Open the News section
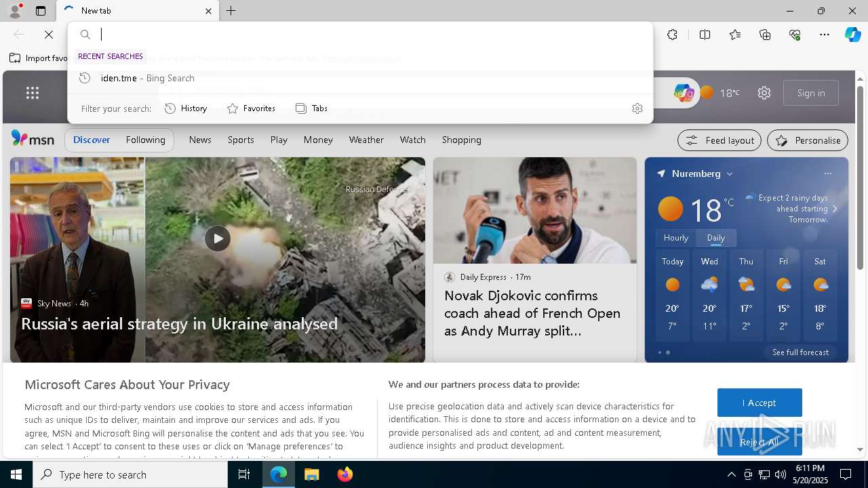868x488 pixels. (200, 140)
